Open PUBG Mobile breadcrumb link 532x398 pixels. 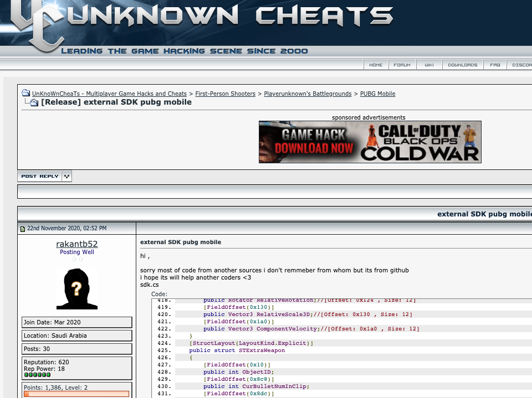coord(377,94)
